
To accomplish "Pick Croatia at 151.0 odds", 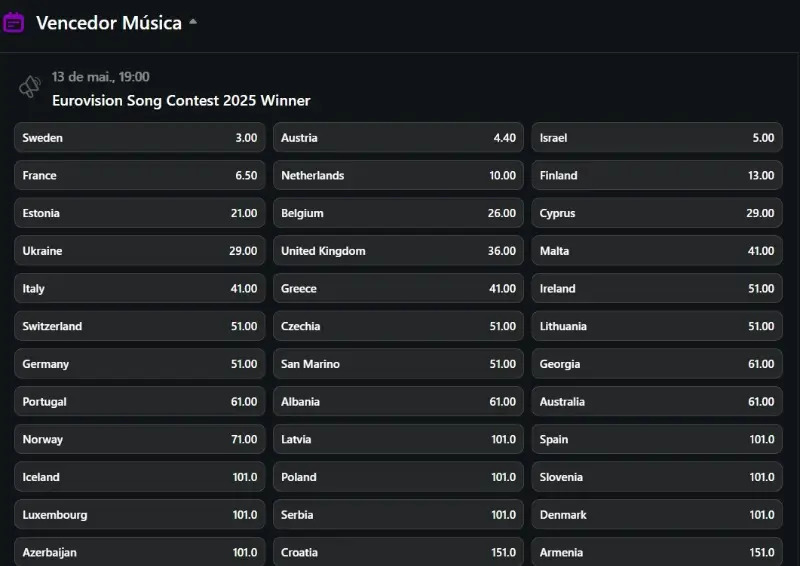I will tap(398, 552).
